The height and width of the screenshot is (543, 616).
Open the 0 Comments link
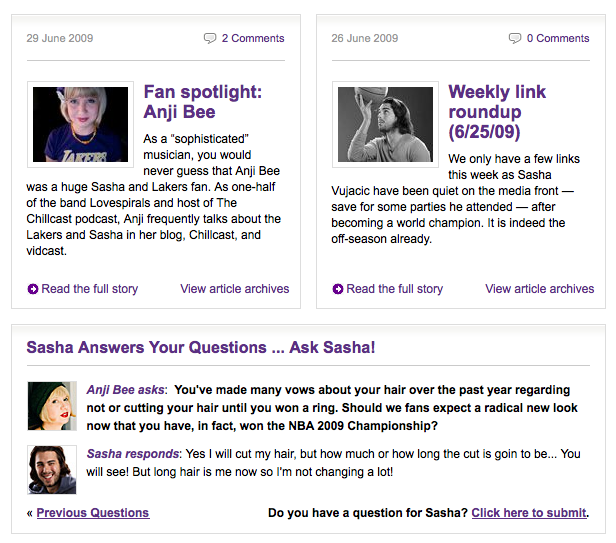coord(558,38)
